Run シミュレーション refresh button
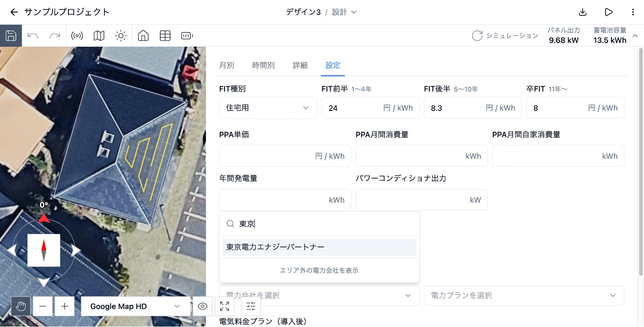 [x=505, y=36]
